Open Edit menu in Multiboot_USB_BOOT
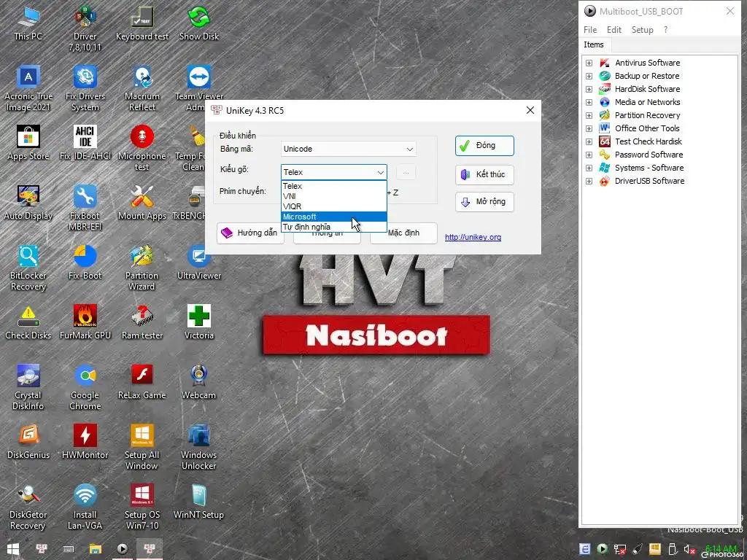This screenshot has height=560, width=747. point(614,29)
